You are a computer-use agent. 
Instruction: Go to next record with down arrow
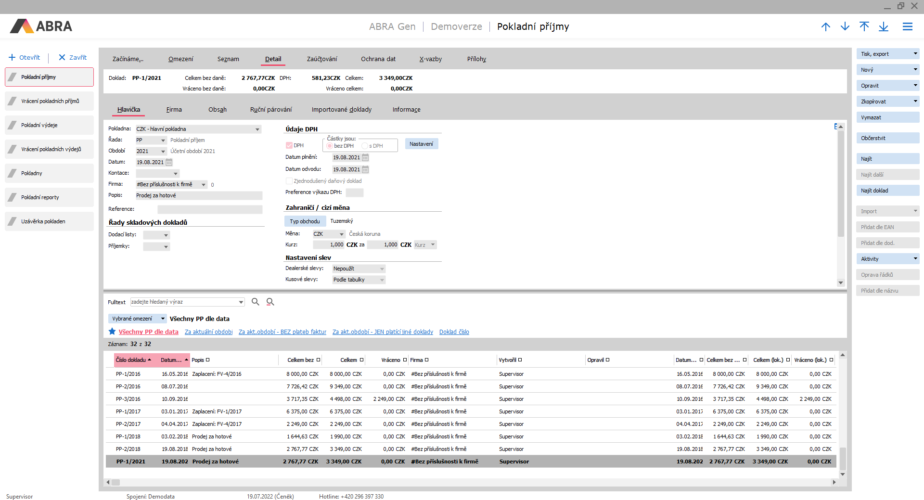844,26
